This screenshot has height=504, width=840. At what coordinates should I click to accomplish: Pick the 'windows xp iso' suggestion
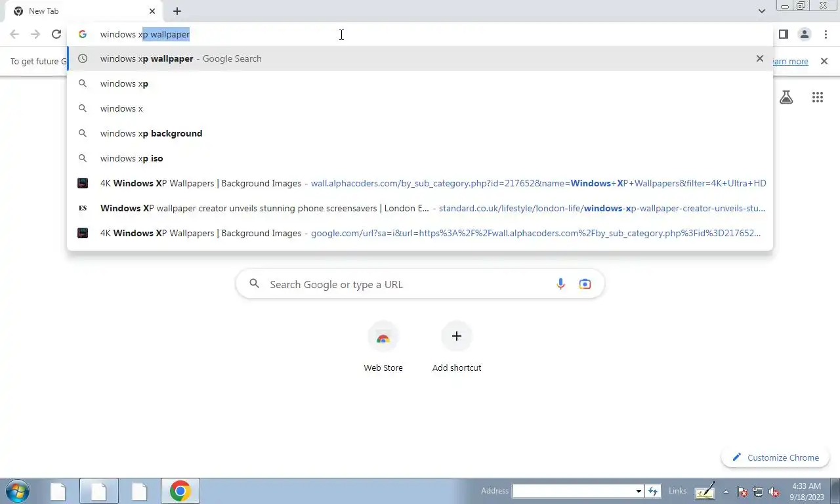[x=420, y=158]
